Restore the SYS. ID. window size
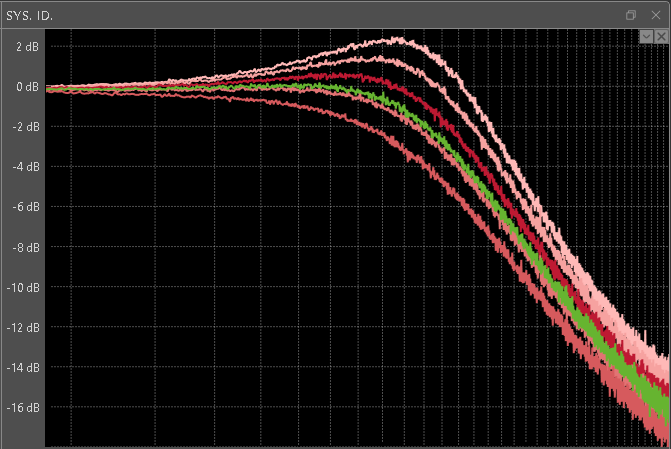The image size is (671, 449). tap(630, 15)
